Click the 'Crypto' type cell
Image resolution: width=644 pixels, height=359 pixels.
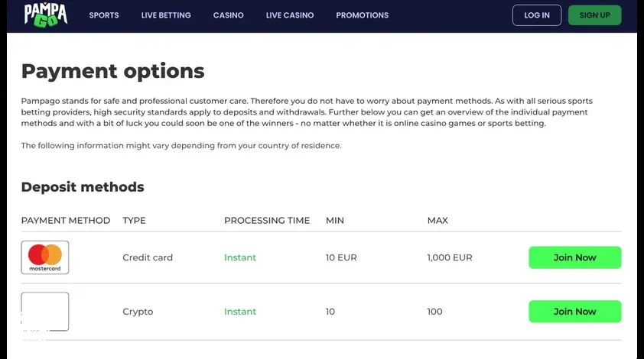[x=138, y=312]
